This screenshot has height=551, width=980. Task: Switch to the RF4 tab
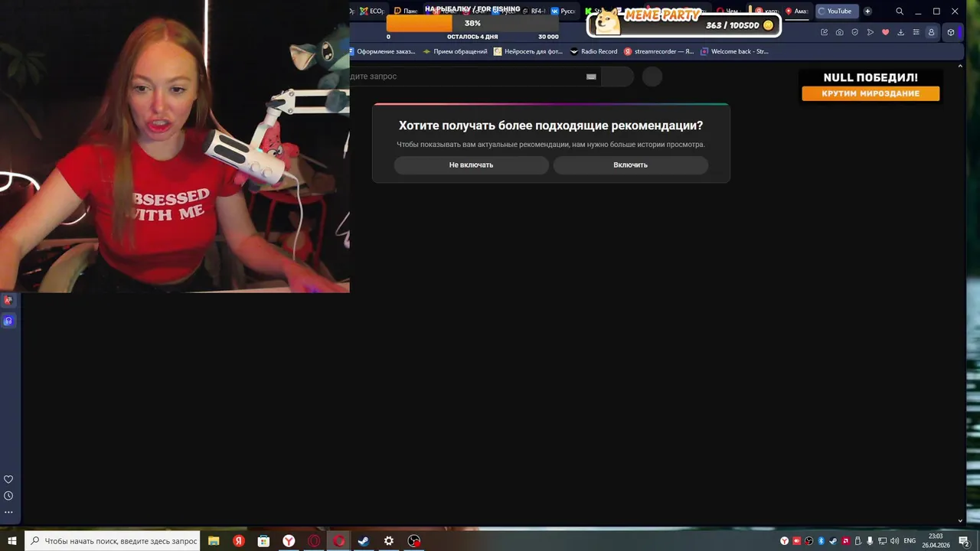click(x=534, y=11)
